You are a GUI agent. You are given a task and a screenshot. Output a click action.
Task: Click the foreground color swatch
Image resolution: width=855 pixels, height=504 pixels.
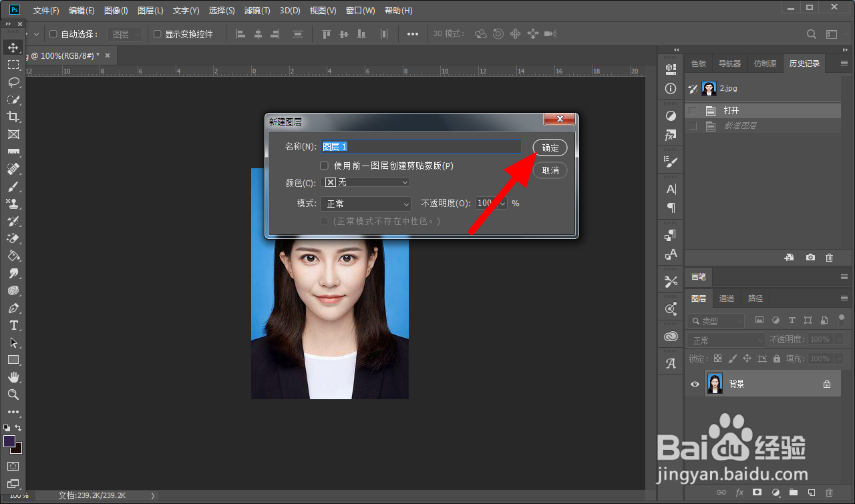tap(9, 441)
